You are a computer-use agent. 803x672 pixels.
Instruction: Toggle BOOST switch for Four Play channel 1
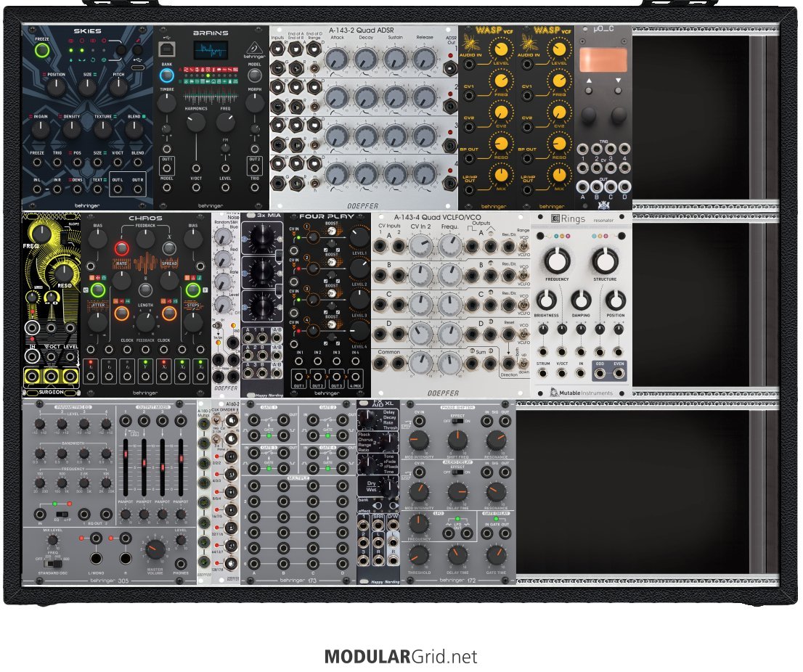click(331, 230)
